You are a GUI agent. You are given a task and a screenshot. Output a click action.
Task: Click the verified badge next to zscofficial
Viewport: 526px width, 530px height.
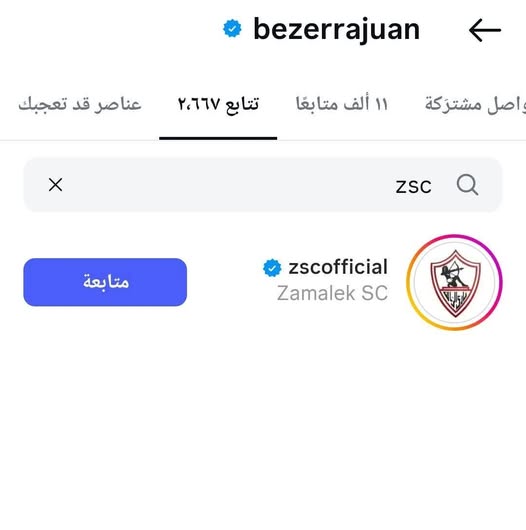pyautogui.click(x=272, y=268)
